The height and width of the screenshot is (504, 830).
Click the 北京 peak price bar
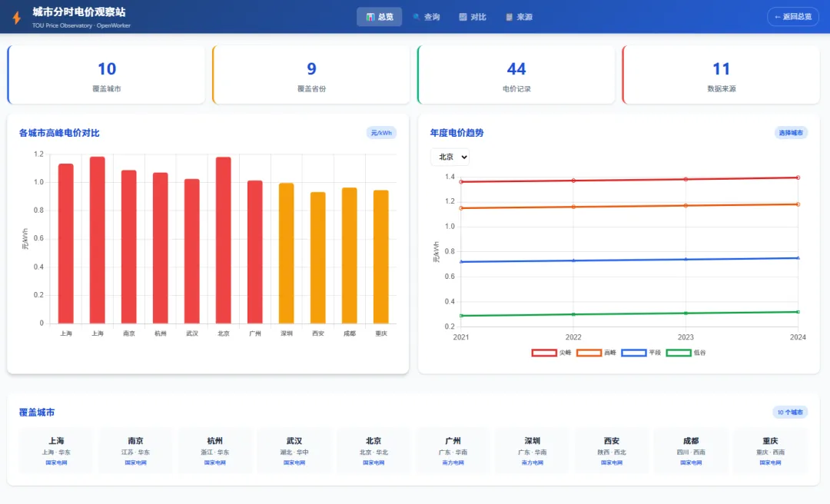(224, 240)
